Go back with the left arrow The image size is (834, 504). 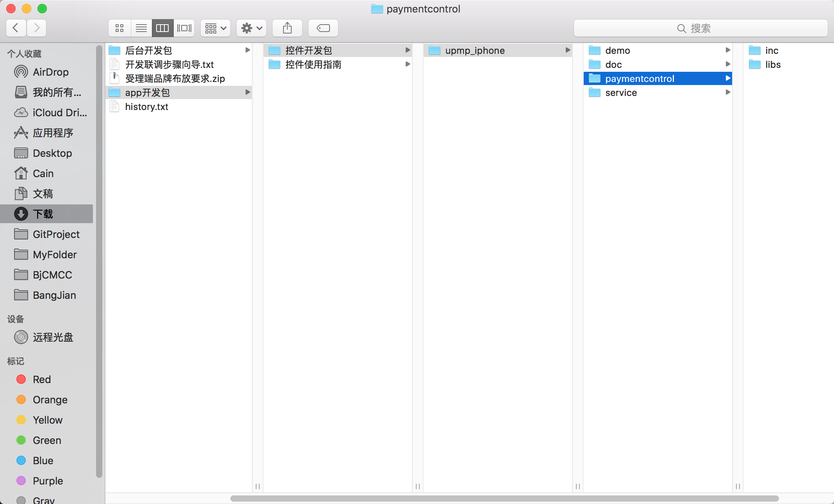[16, 28]
